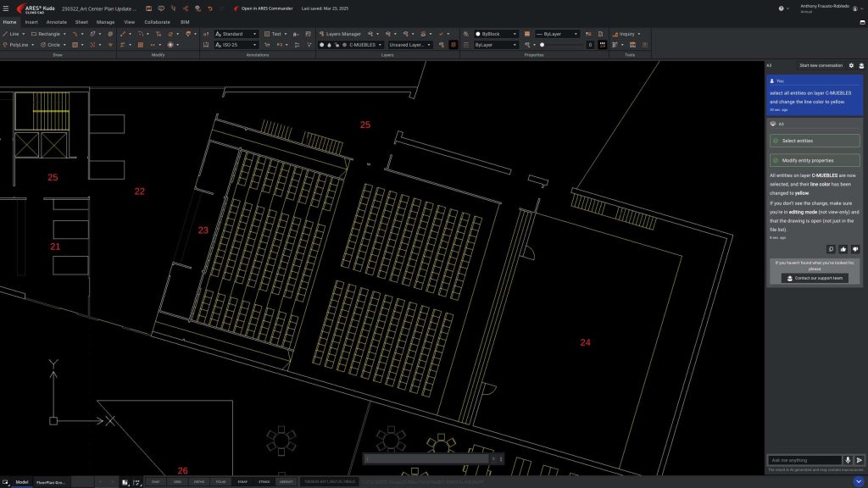The width and height of the screenshot is (868, 488).
Task: Toggle ESNAP in status bar
Action: 242,482
